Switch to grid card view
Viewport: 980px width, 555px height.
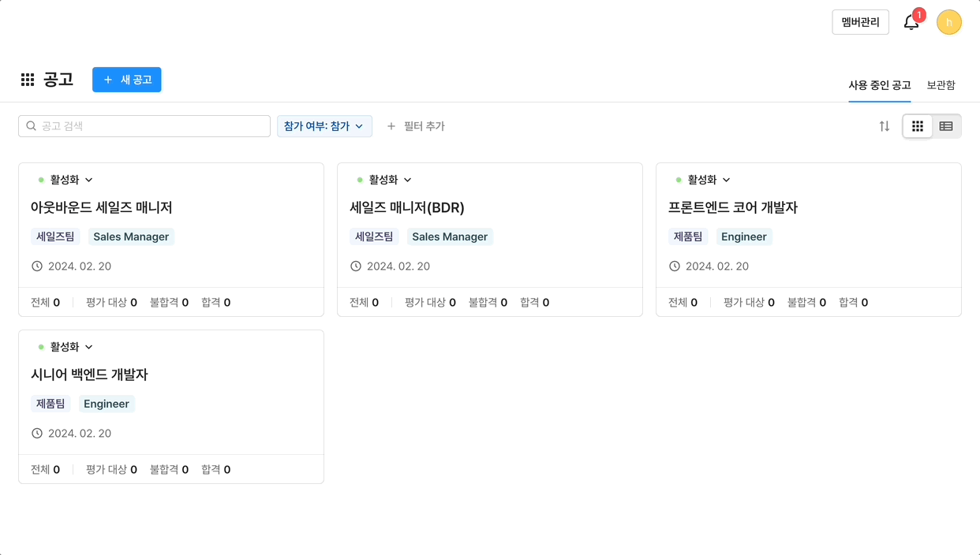point(918,126)
